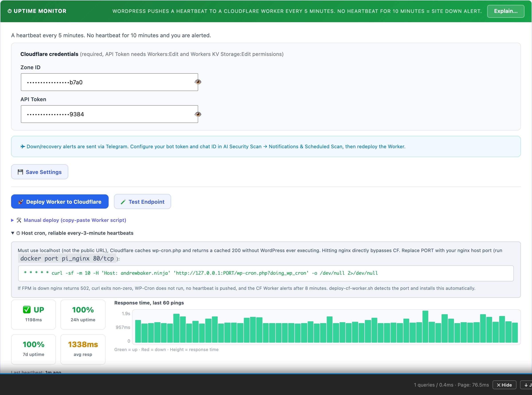532x395 pixels.
Task: Click the docker port pi_nginx 80/tcp code
Action: click(x=67, y=259)
